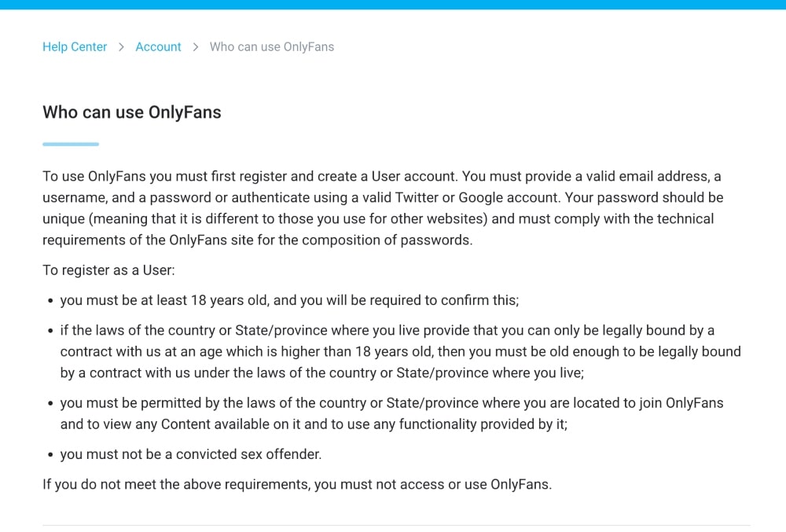Click the bullet beside the 18 years old requirement

[50, 300]
